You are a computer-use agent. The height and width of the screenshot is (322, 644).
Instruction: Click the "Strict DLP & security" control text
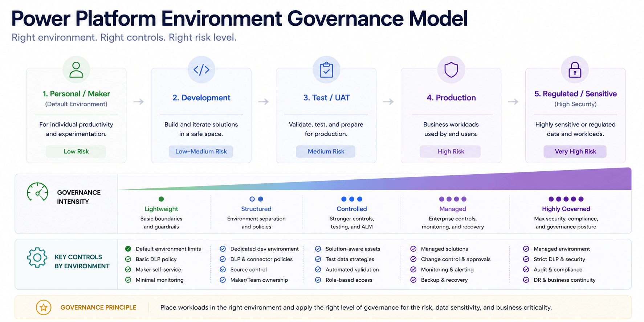pyautogui.click(x=559, y=259)
